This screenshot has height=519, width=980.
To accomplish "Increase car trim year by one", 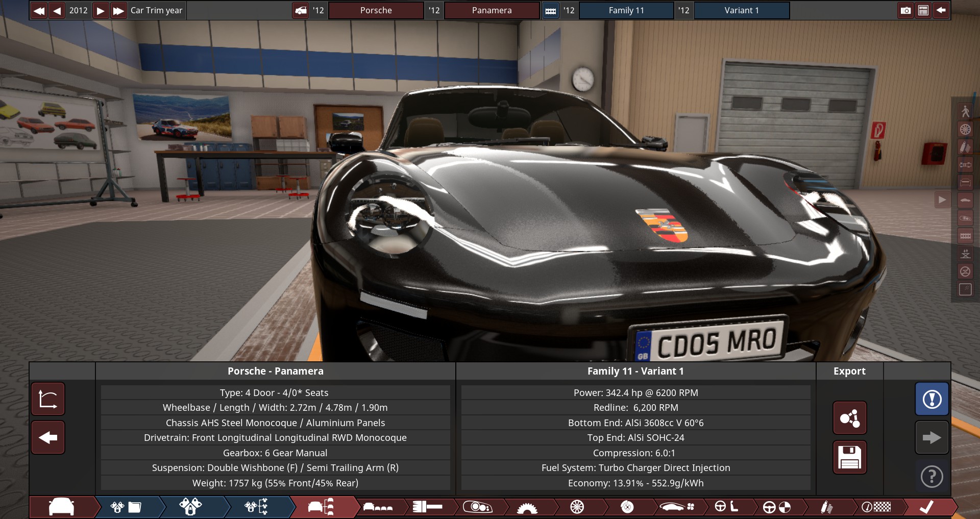I will click(x=101, y=10).
